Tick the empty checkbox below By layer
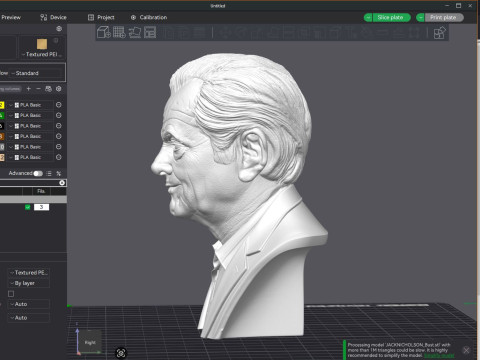 [11, 294]
